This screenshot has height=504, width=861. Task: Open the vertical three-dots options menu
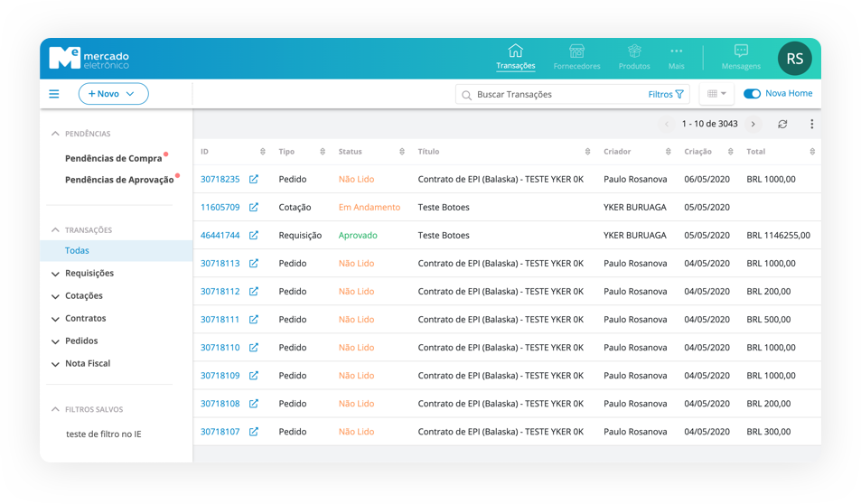tap(811, 124)
